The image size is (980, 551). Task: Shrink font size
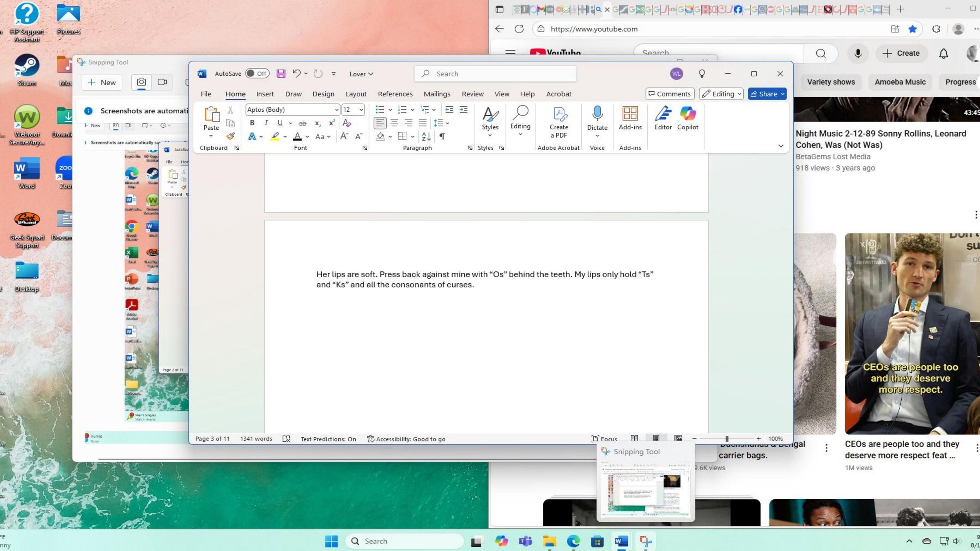[x=359, y=136]
